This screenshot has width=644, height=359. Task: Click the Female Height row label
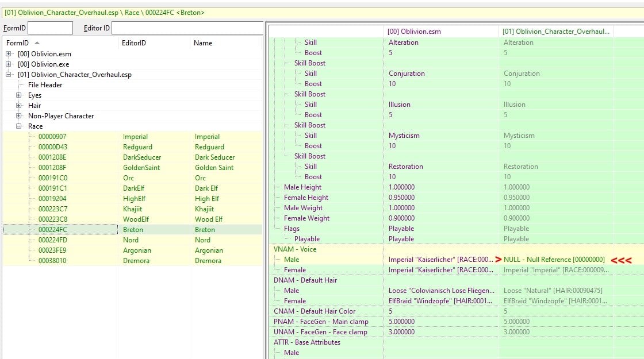click(306, 198)
